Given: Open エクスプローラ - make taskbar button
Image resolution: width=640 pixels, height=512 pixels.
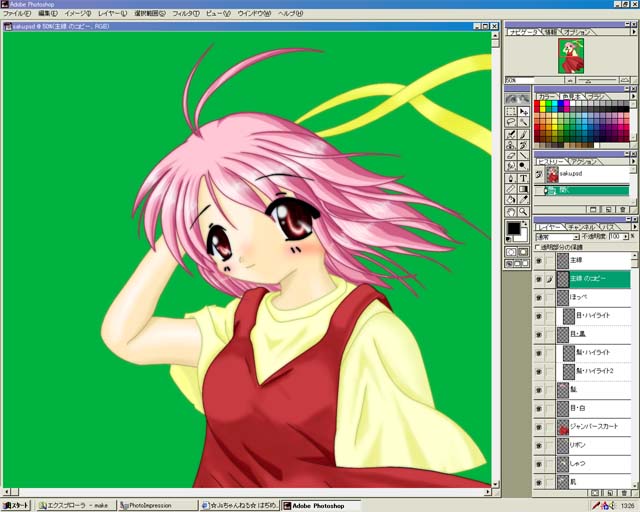Looking at the screenshot, I should point(76,505).
